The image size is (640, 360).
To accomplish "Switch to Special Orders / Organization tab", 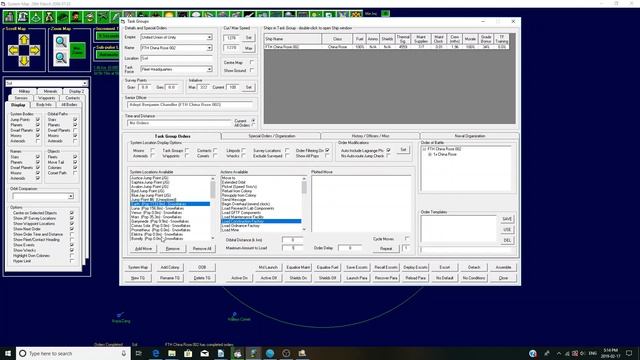I will pos(271,136).
